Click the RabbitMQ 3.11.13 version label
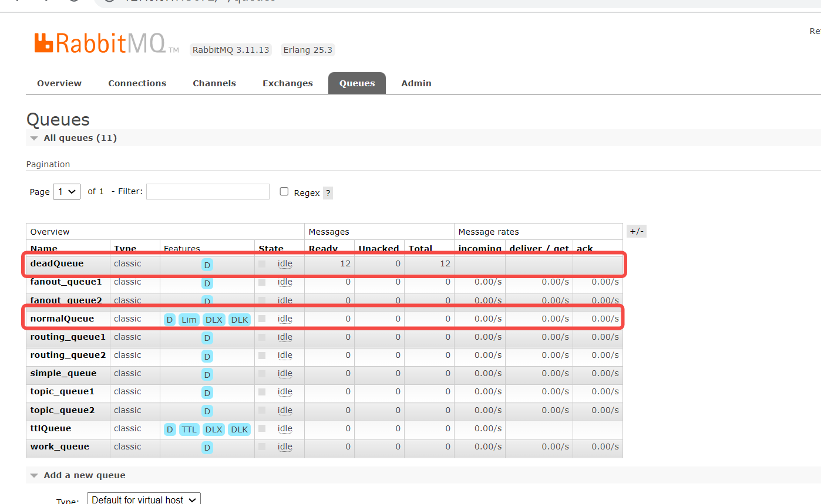 (231, 50)
